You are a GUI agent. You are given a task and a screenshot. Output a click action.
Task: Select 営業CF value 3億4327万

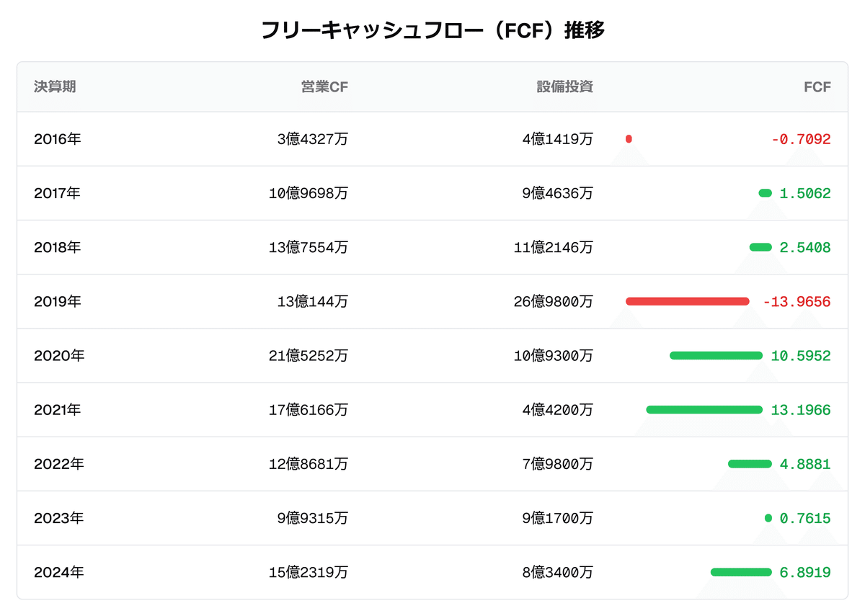312,139
